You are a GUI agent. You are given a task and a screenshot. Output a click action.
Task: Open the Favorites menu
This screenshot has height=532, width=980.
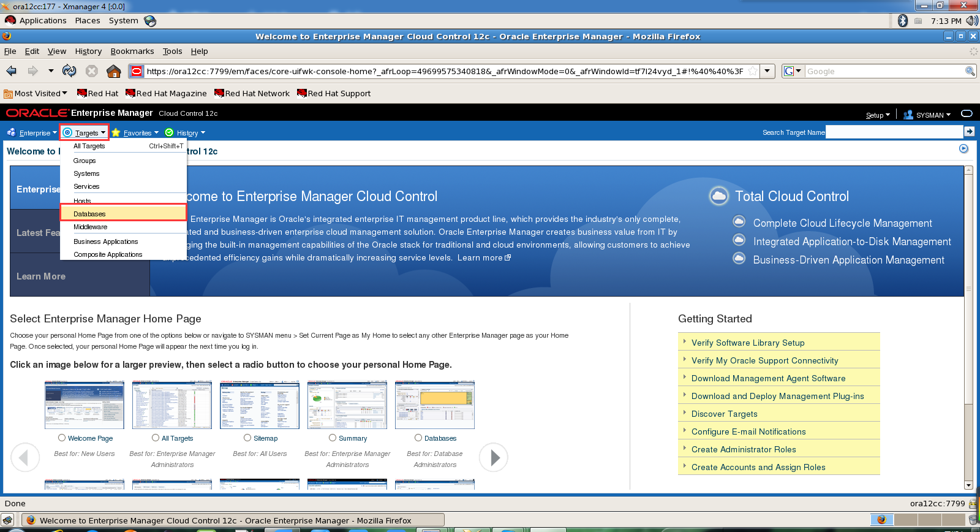pyautogui.click(x=135, y=132)
